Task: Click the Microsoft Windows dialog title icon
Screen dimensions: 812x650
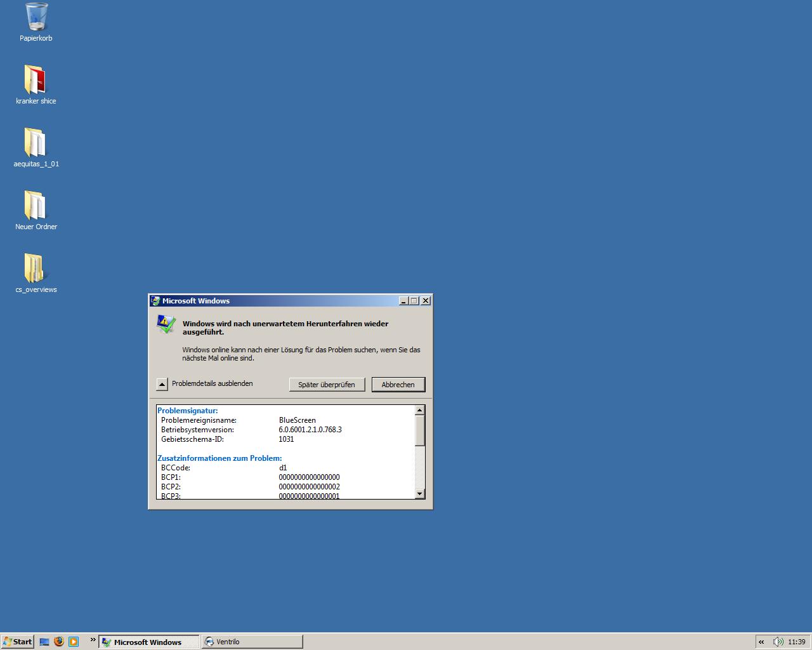Action: [155, 301]
